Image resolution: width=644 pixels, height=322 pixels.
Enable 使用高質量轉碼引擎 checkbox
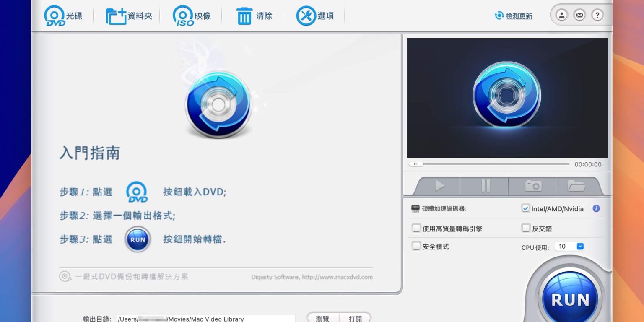(416, 229)
